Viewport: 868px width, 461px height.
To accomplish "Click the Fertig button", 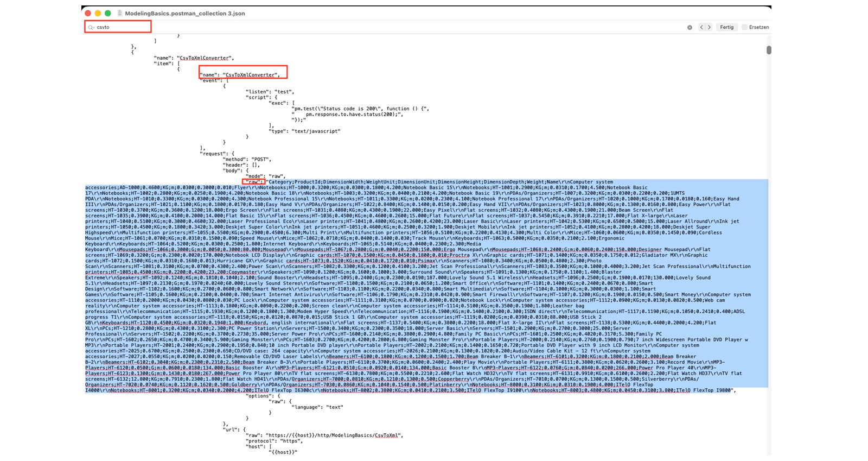I will point(726,27).
